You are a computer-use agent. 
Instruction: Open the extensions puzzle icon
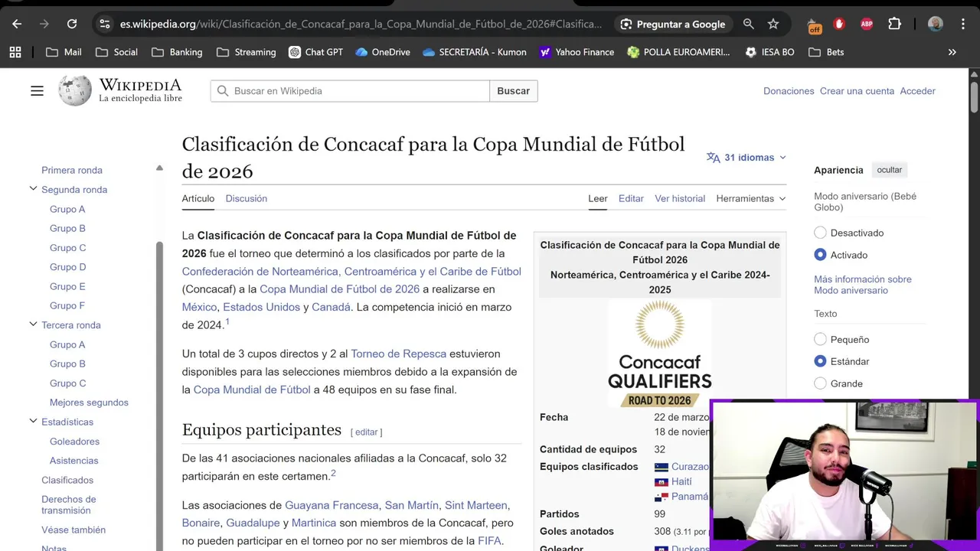tap(894, 24)
